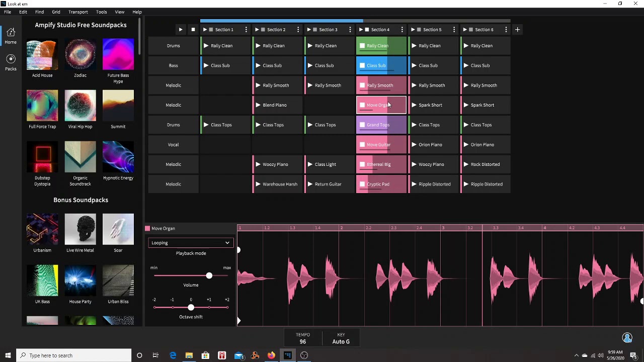Stop the playing Cryptic Pad clip
644x362 pixels.
point(362,184)
